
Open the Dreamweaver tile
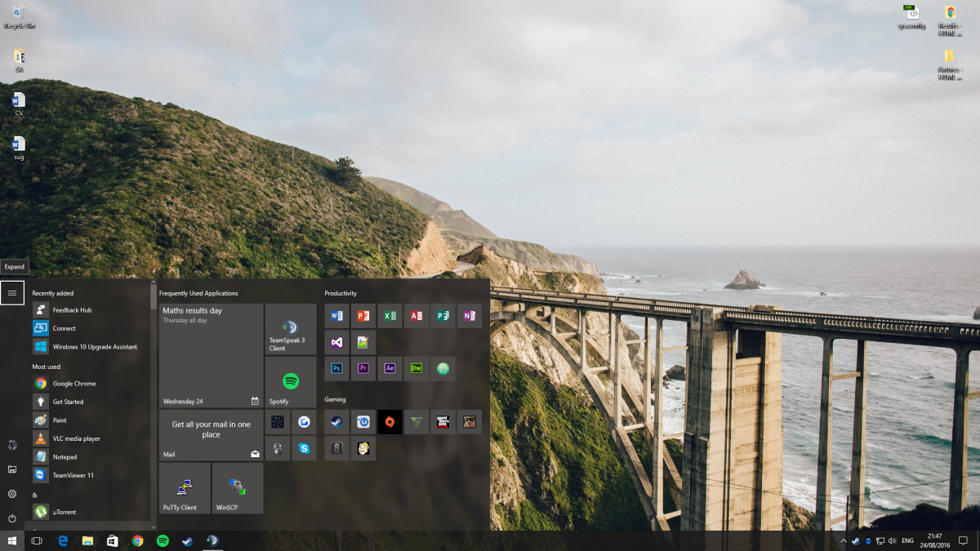pos(416,369)
